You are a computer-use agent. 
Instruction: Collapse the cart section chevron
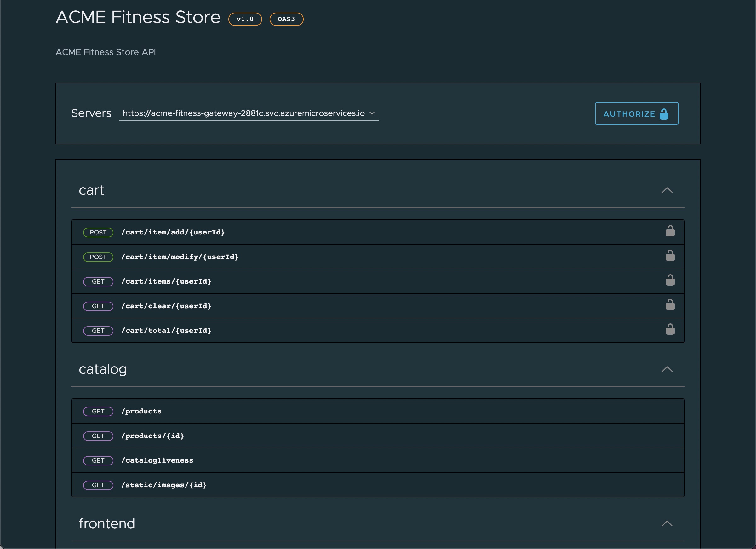[x=667, y=190]
